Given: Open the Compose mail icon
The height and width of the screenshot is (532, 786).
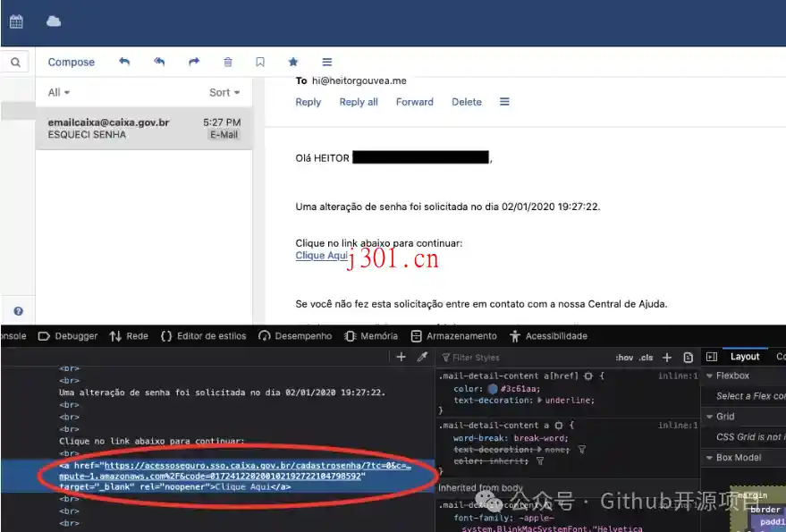Looking at the screenshot, I should tap(71, 62).
